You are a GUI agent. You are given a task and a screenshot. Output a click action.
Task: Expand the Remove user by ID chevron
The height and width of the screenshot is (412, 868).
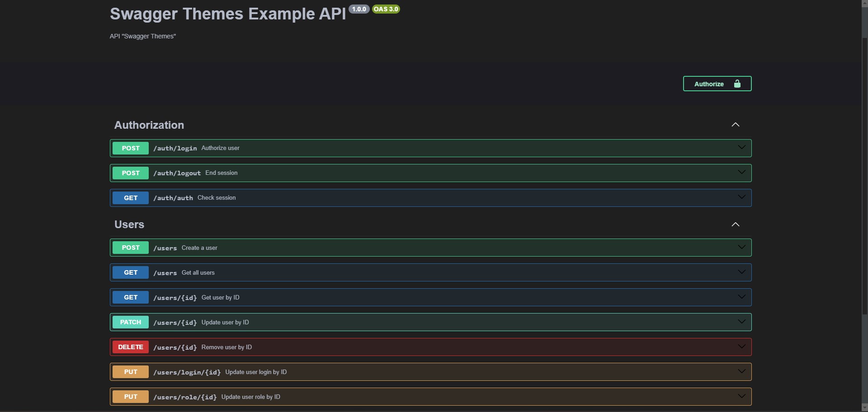[741, 346]
